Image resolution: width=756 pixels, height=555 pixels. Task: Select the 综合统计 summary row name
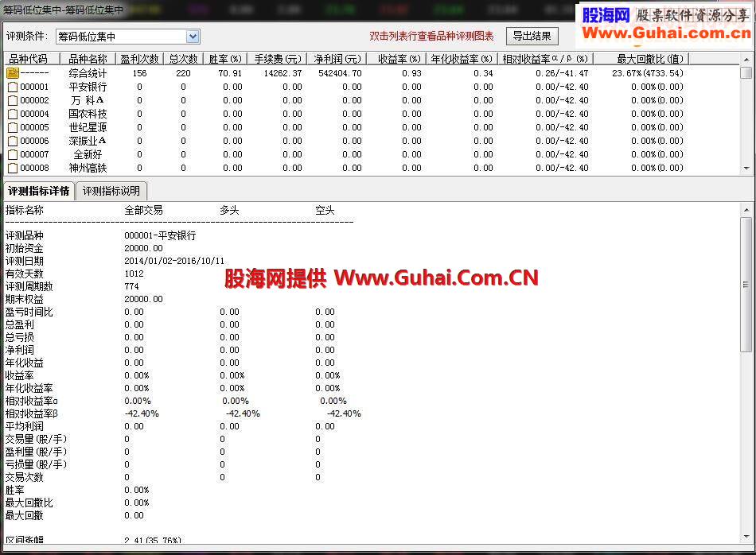pyautogui.click(x=88, y=73)
